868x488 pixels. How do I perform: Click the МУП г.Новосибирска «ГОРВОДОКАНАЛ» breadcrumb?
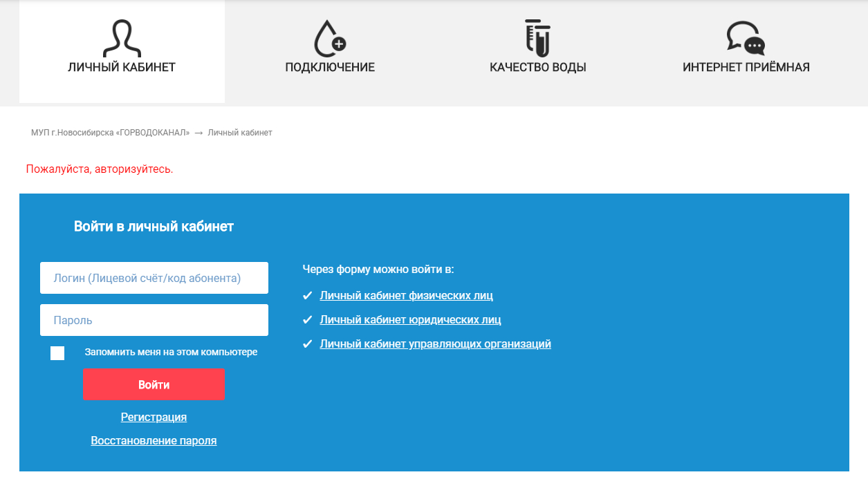click(110, 133)
